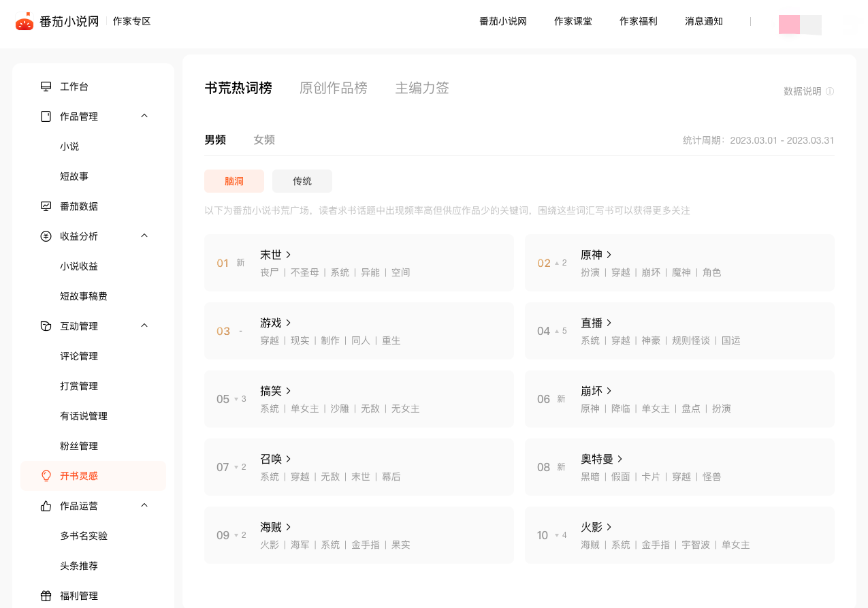The image size is (868, 608).
Task: Click the 互动管理 chat icon
Action: [x=46, y=326]
